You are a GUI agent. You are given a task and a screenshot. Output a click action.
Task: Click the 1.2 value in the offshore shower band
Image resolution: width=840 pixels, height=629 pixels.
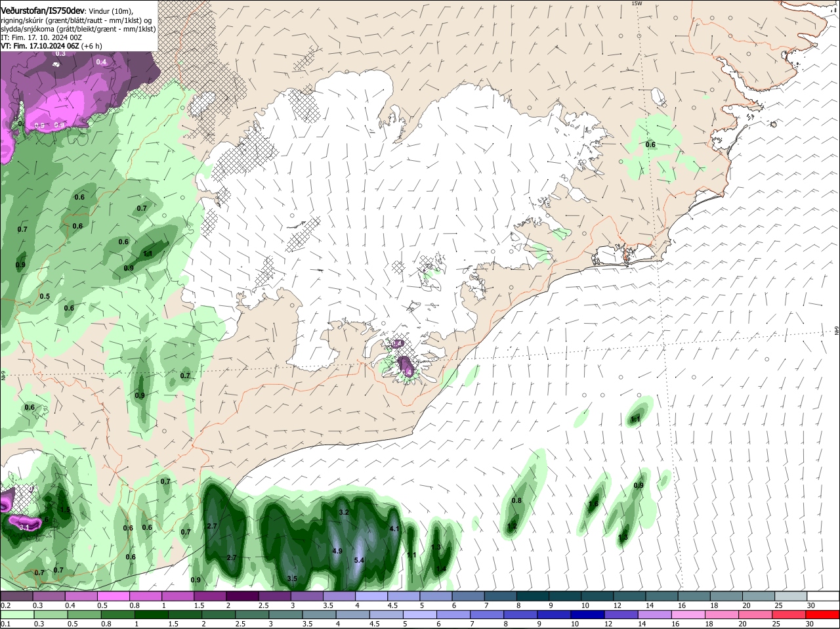point(512,527)
